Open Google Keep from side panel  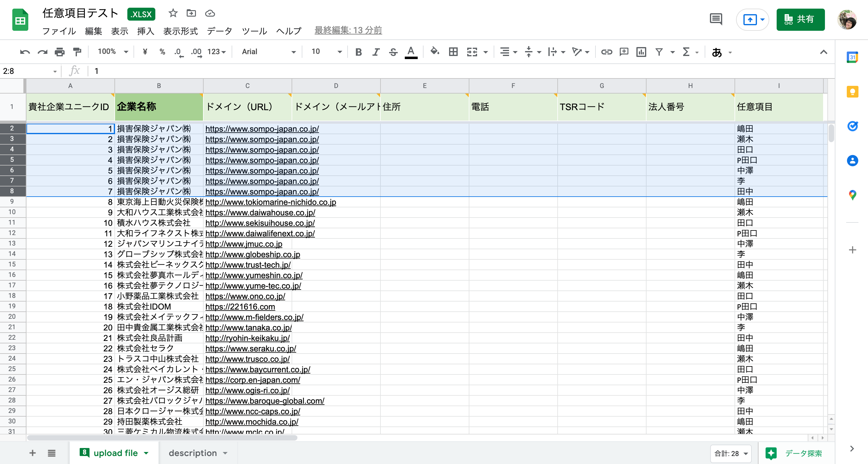point(852,92)
